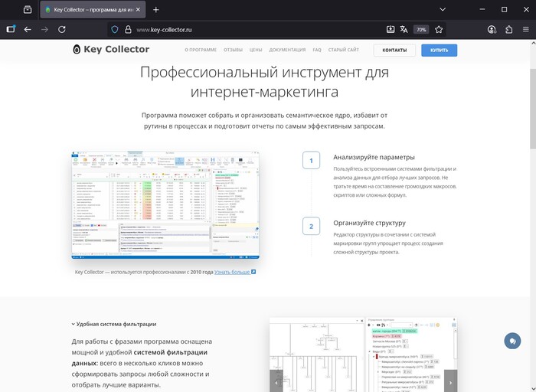Reload the page

coord(62,29)
